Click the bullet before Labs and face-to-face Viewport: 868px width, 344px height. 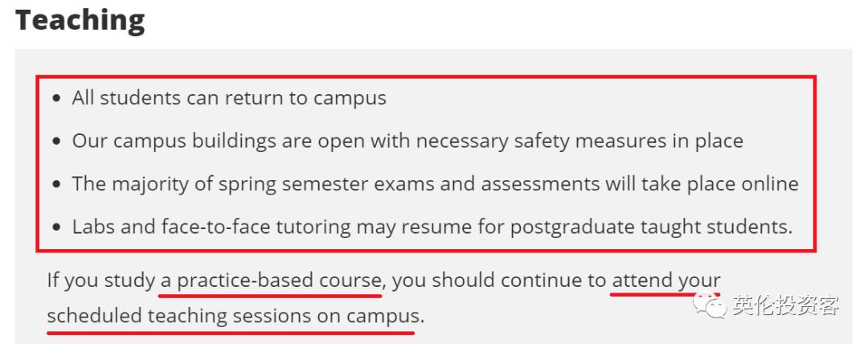(56, 228)
